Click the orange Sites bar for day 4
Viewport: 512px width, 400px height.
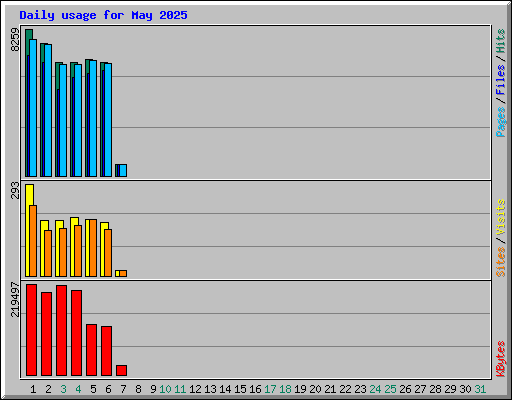78,251
